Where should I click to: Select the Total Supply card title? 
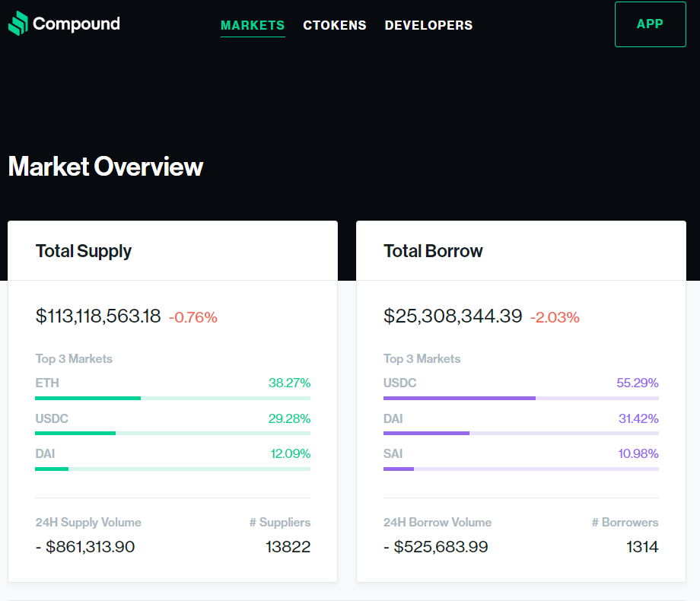click(x=84, y=251)
